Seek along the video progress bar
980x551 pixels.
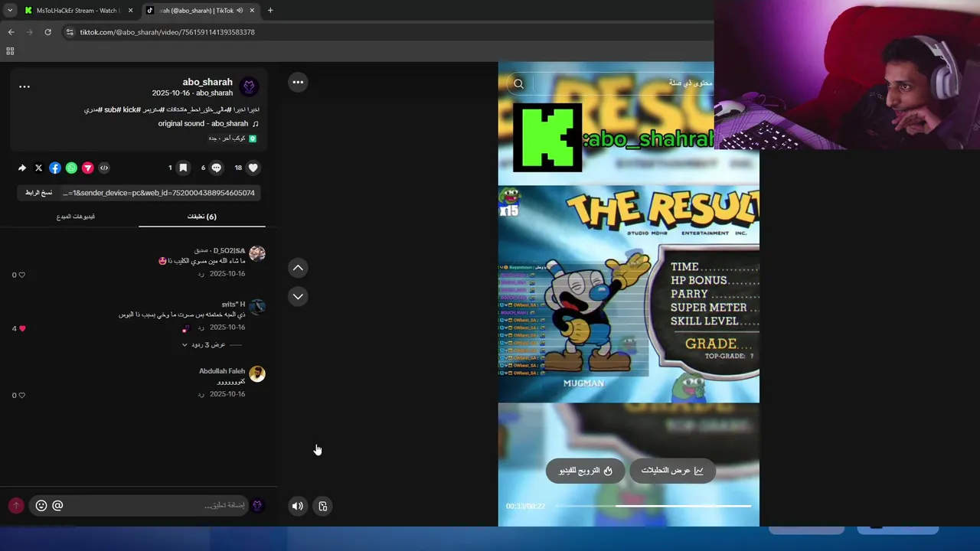pos(652,506)
